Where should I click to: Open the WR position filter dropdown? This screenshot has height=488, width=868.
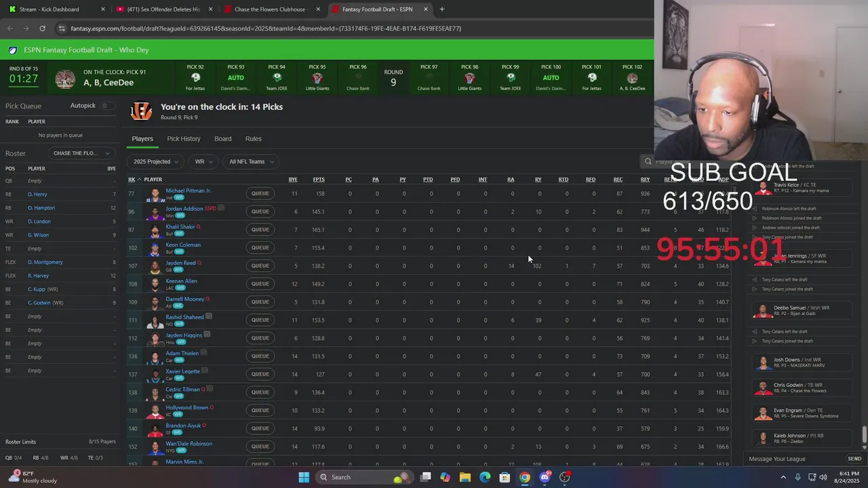point(203,161)
